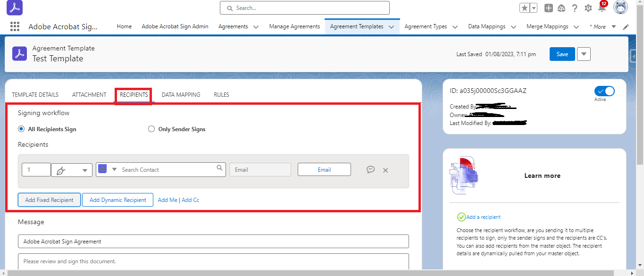This screenshot has width=644, height=276.
Task: Click the Add a recipient link
Action: tap(484, 217)
